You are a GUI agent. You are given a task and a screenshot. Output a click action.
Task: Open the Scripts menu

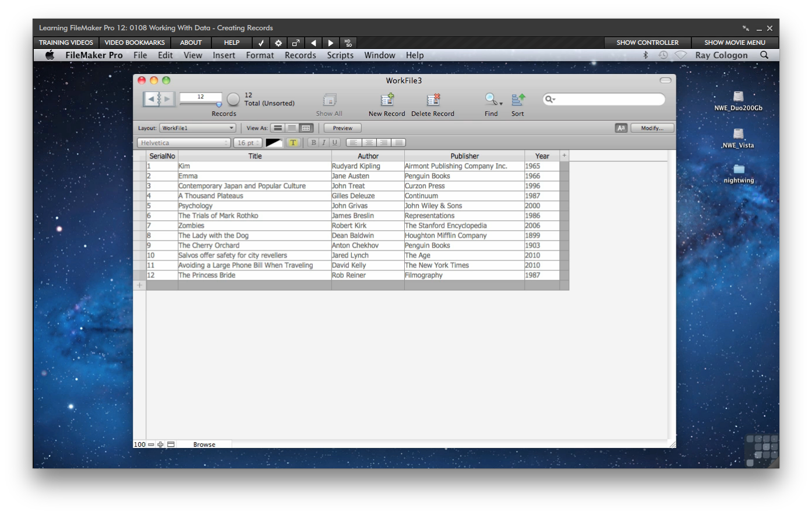tap(340, 55)
